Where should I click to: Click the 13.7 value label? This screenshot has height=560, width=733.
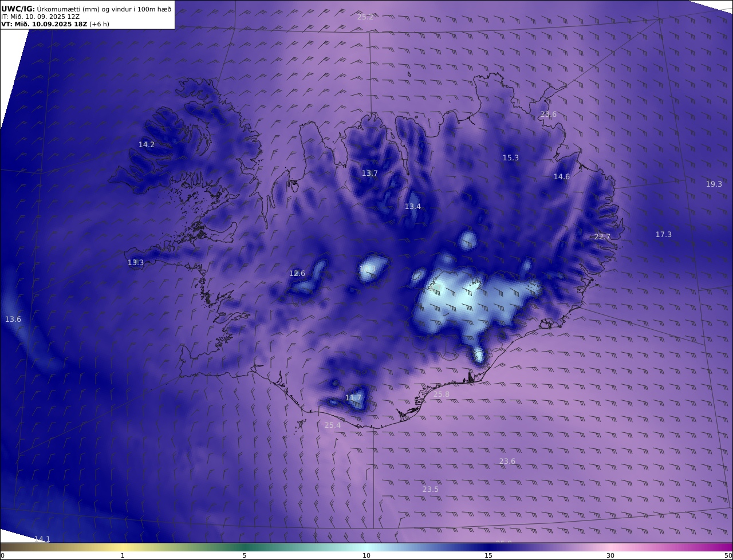point(370,173)
